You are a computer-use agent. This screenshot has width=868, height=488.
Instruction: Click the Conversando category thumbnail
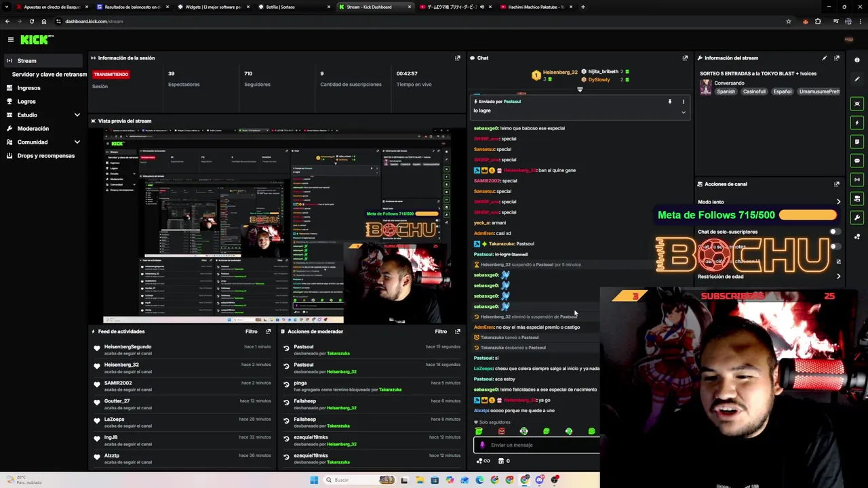706,87
